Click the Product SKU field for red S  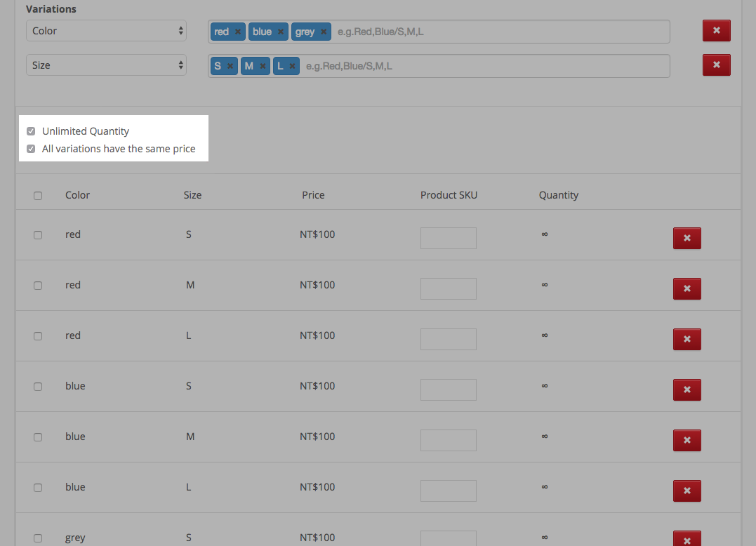coord(449,238)
